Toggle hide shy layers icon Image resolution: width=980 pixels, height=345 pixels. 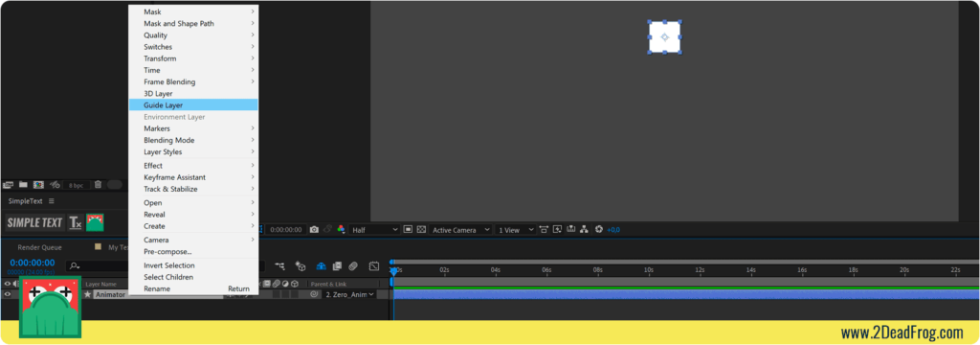pos(322,266)
